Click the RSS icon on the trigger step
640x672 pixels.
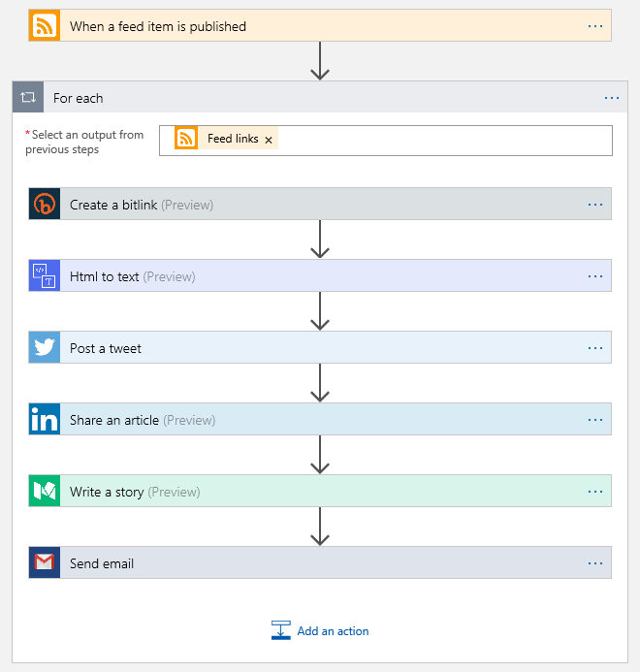45,26
